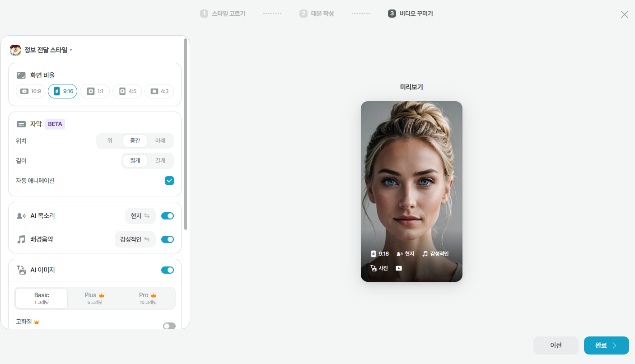Image resolution: width=635 pixels, height=364 pixels.
Task: Select the Basic 1 크레딧 plan
Action: coord(42,298)
